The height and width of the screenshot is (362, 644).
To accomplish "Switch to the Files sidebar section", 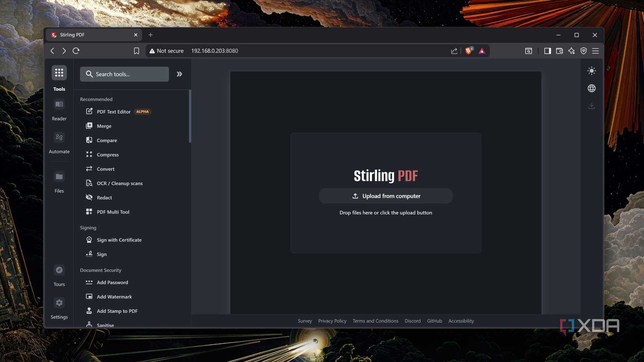I will (x=59, y=181).
